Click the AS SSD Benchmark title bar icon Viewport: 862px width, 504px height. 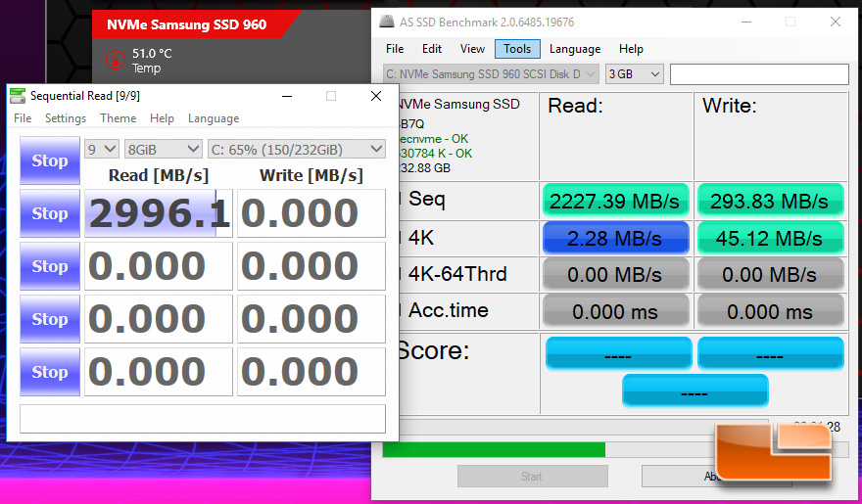[388, 22]
